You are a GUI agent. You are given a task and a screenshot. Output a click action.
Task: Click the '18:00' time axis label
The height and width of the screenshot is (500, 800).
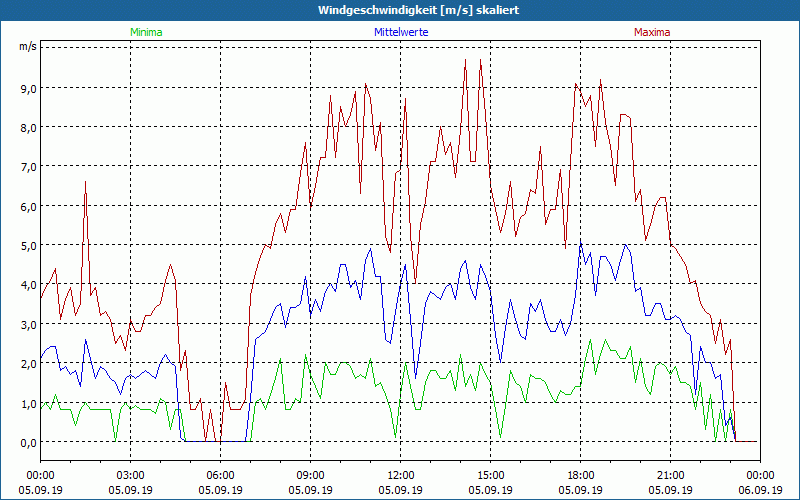[x=581, y=476]
